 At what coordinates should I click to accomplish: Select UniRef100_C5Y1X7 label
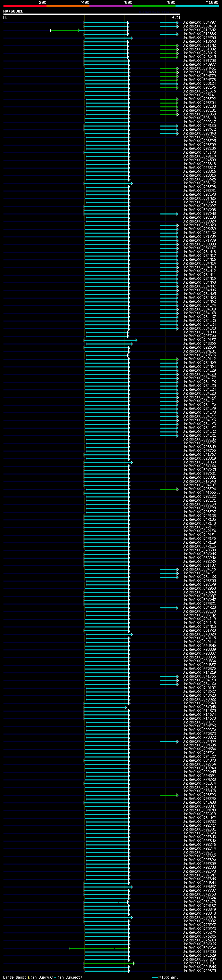pos(199,248)
